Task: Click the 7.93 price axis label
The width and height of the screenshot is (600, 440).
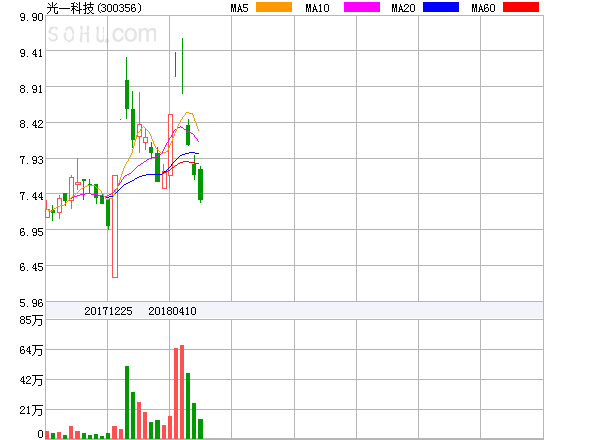Action: (x=31, y=160)
